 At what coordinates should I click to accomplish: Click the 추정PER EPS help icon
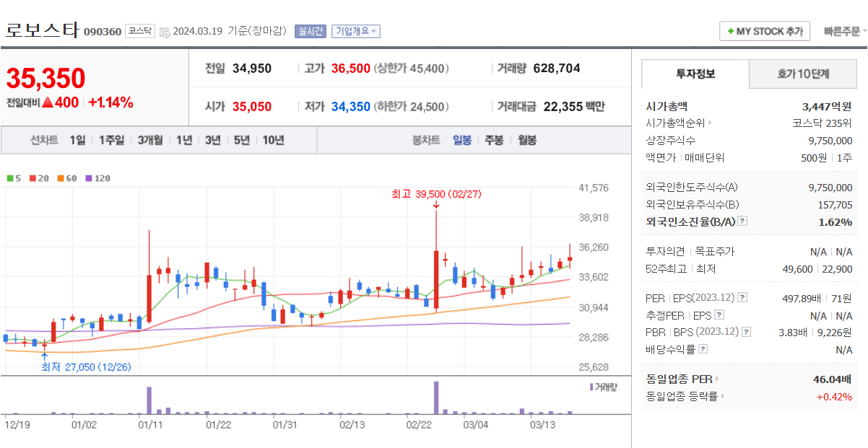point(719,315)
